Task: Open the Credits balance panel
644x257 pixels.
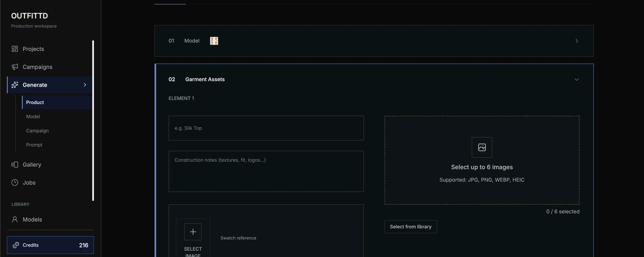Action: point(50,245)
